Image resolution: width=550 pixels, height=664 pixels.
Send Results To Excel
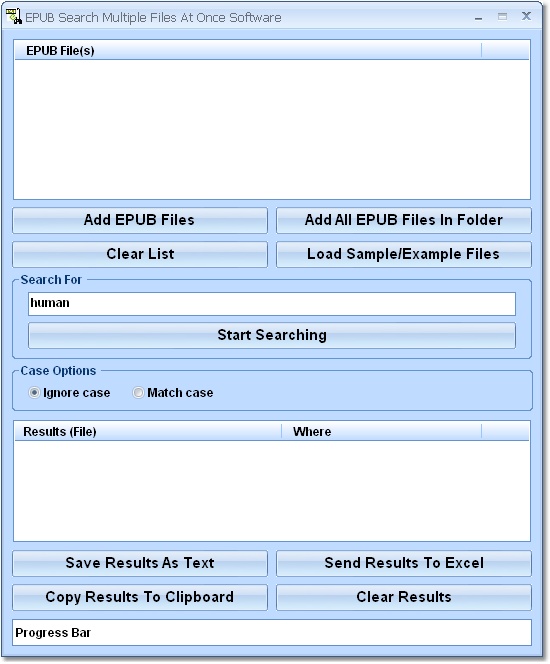click(x=404, y=563)
